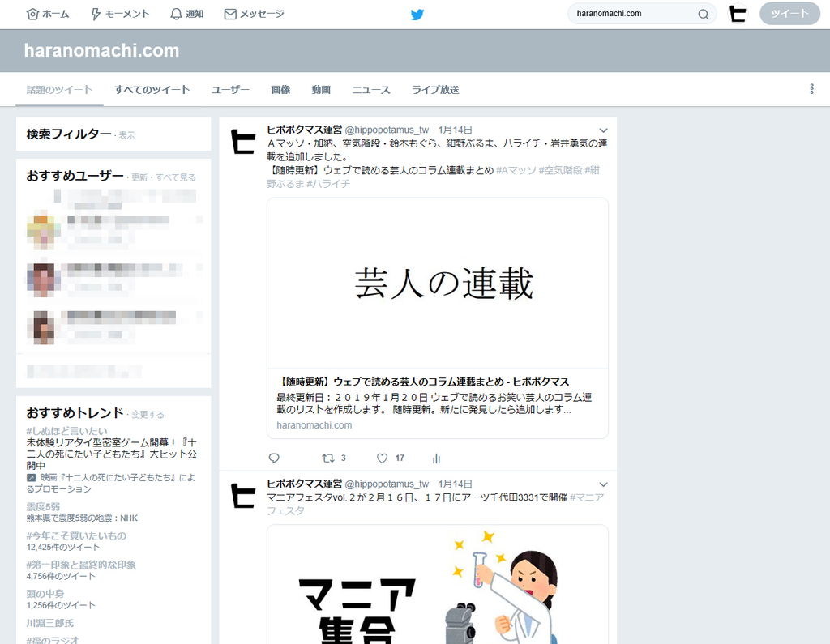Show the 検索フィルター options
Image resolution: width=830 pixels, height=644 pixels.
pos(127,135)
